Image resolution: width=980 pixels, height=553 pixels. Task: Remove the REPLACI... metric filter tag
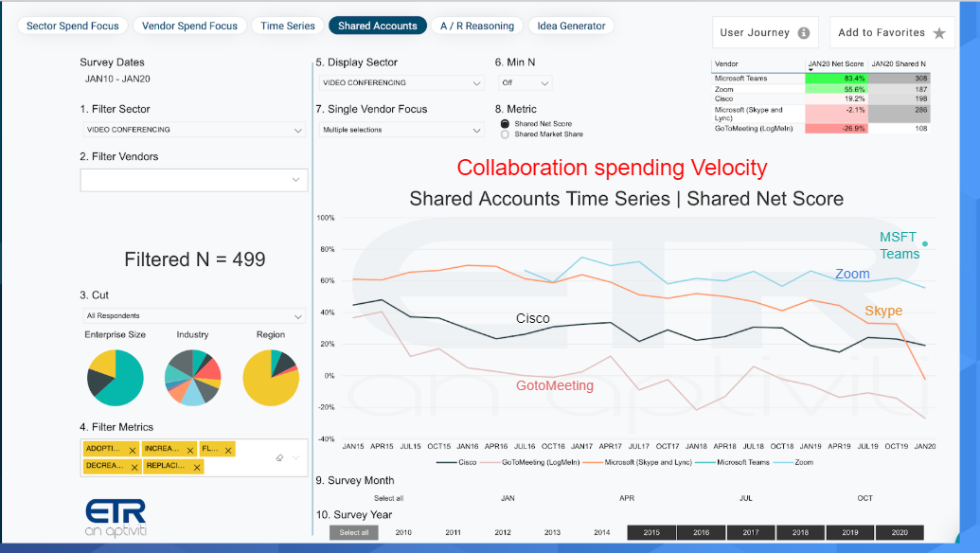[197, 468]
